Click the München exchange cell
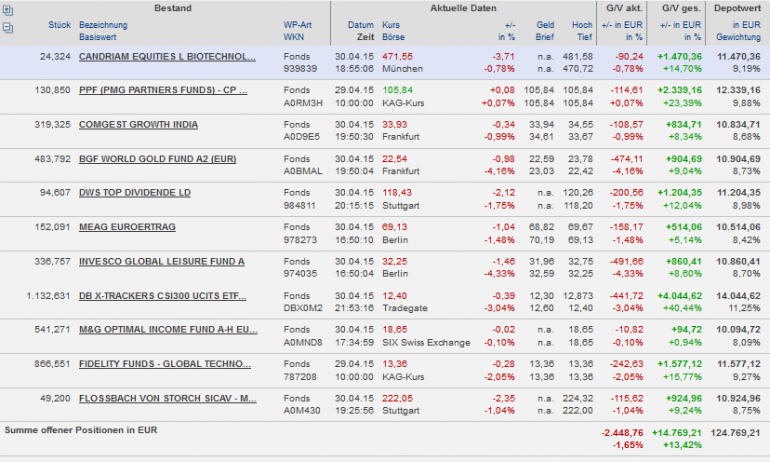770x462 pixels. pyautogui.click(x=402, y=69)
